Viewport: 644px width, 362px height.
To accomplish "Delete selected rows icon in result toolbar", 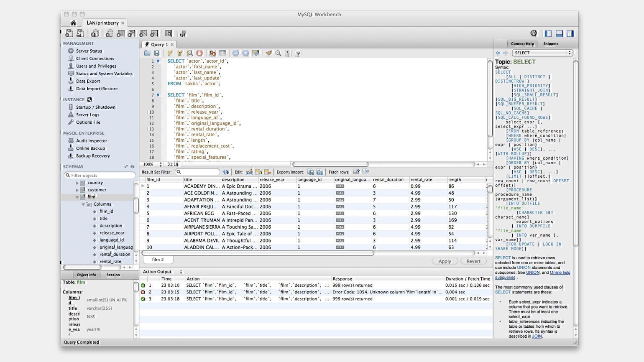I will click(268, 172).
